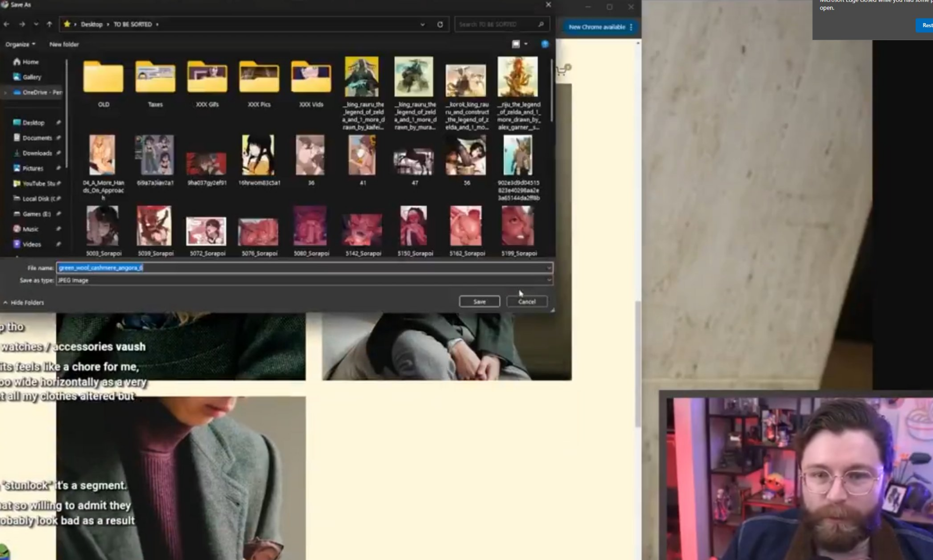Click the New Chrome available button
Viewport: 933px width, 560px height.
tap(601, 27)
